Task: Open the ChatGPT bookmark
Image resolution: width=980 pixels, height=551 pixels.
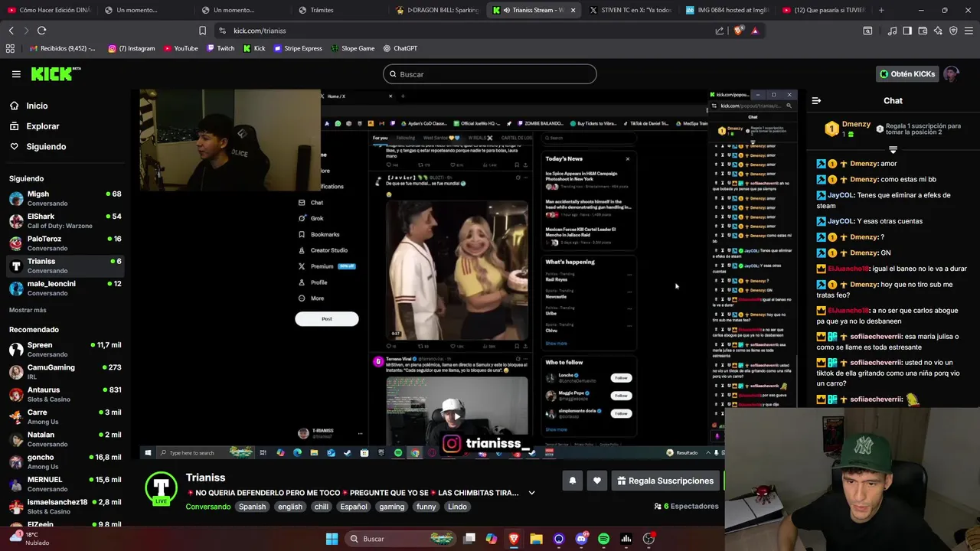Action: [400, 48]
